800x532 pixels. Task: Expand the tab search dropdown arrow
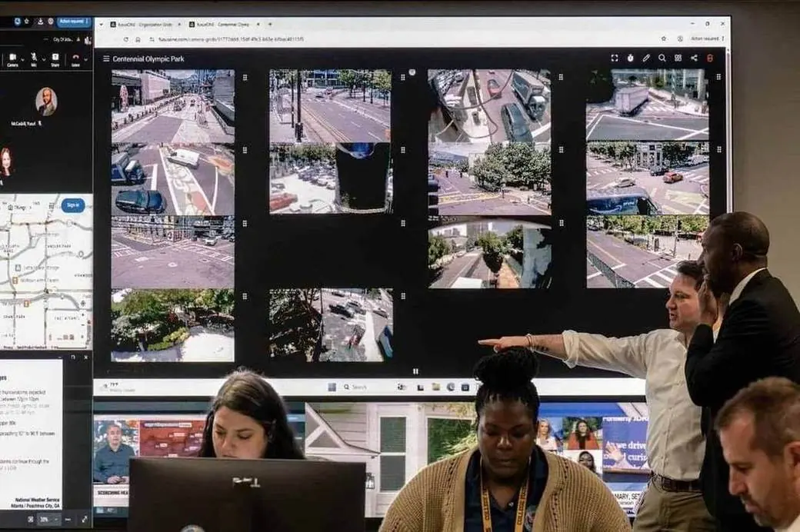(x=101, y=25)
